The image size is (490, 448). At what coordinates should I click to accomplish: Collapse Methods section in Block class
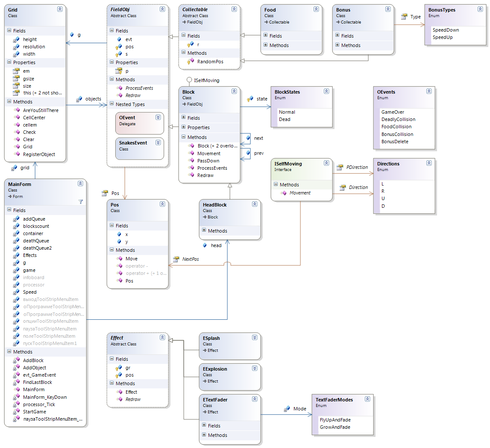point(183,137)
